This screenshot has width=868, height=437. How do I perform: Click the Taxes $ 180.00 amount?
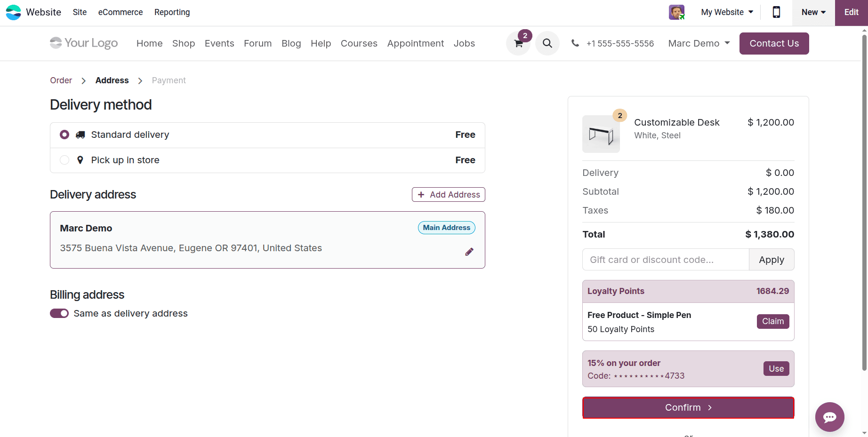tap(775, 210)
